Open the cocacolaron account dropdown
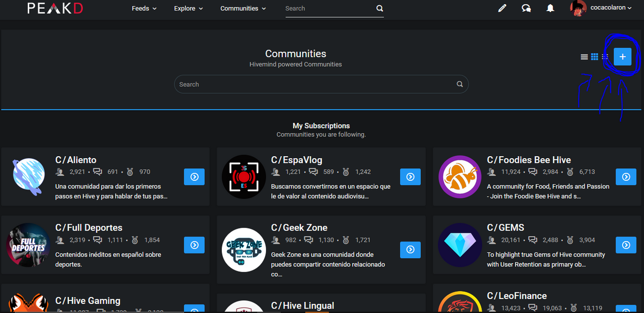 coord(611,8)
